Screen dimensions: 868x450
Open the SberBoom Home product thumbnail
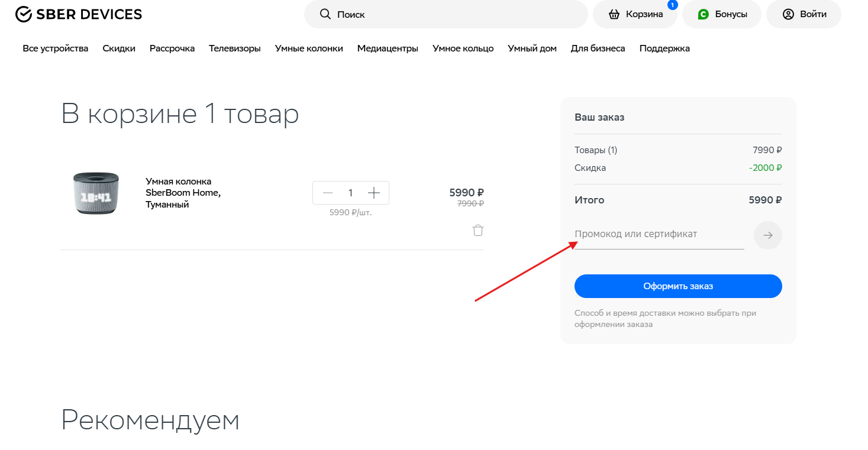[x=96, y=193]
